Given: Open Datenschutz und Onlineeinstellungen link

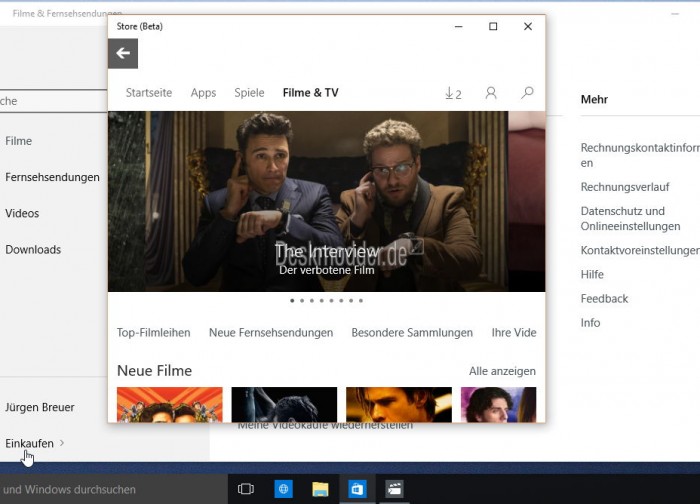Looking at the screenshot, I should pos(630,218).
